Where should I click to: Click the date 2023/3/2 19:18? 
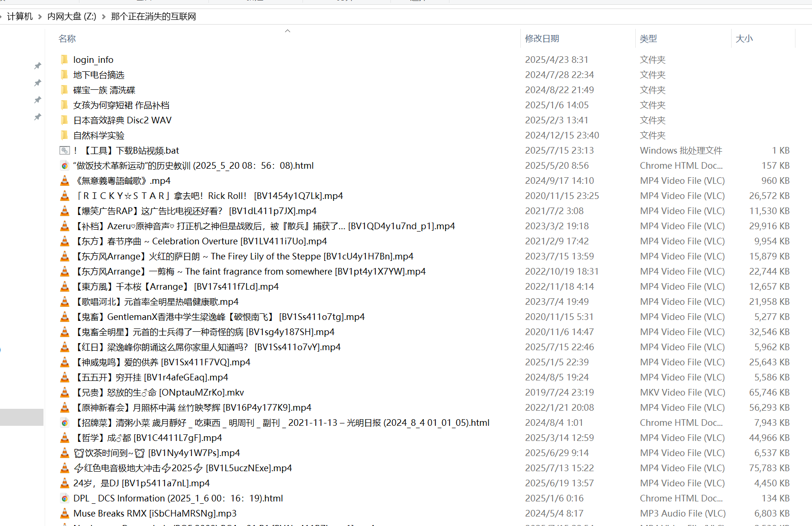[x=557, y=226]
